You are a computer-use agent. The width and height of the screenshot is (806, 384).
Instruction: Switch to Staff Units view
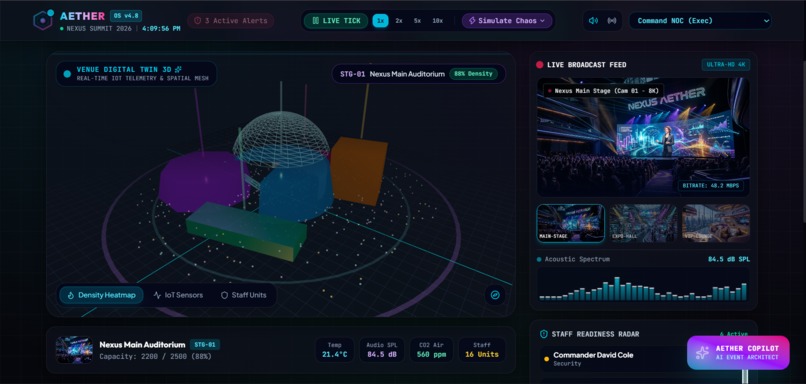244,295
